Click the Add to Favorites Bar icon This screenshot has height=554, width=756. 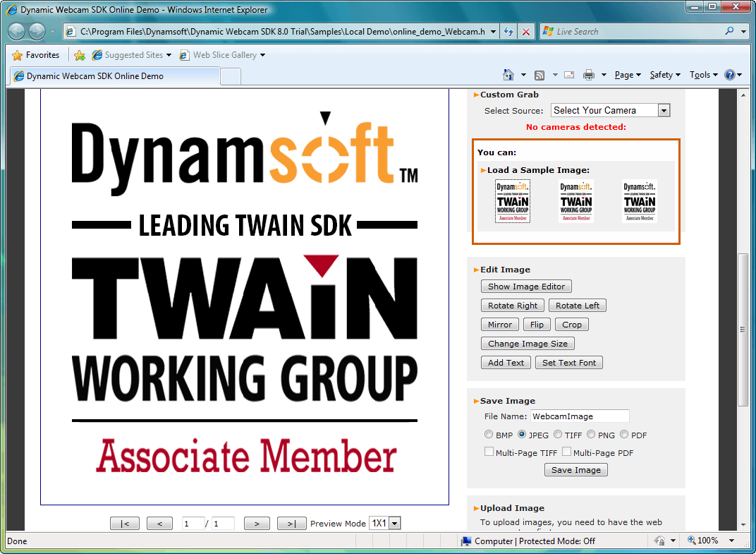pyautogui.click(x=80, y=55)
